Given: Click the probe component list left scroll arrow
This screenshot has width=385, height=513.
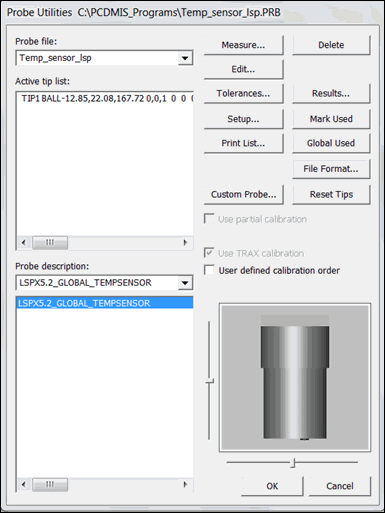Looking at the screenshot, I should click(23, 484).
